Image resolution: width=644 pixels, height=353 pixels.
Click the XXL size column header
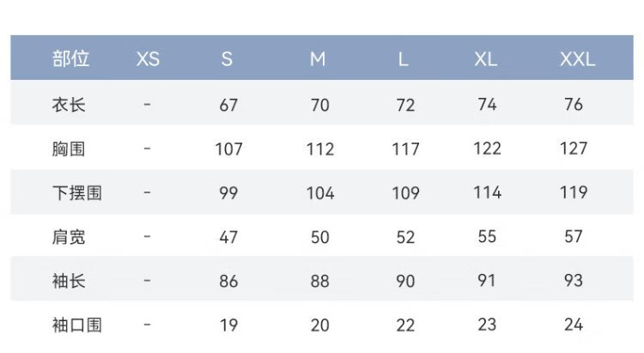577,59
